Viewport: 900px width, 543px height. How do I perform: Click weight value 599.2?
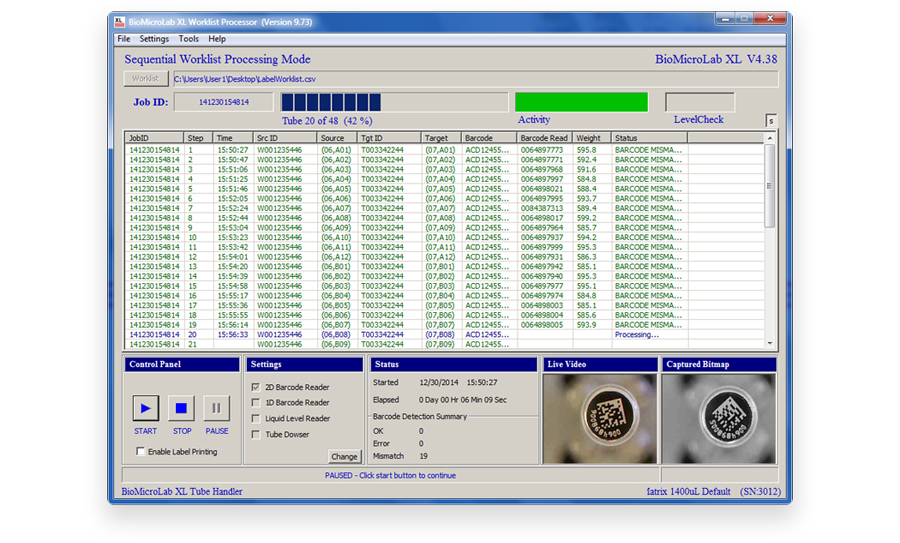[x=587, y=218]
